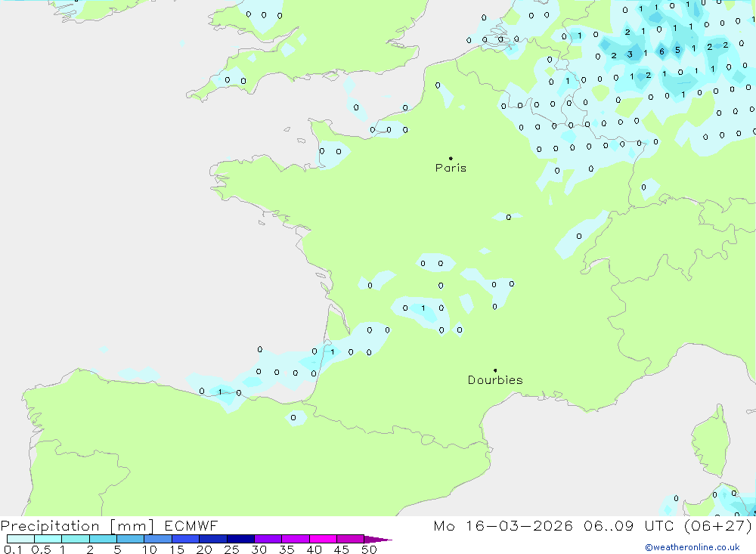756x554 pixels.
Task: Click the Dourbies location marker dot
Action: tap(495, 370)
